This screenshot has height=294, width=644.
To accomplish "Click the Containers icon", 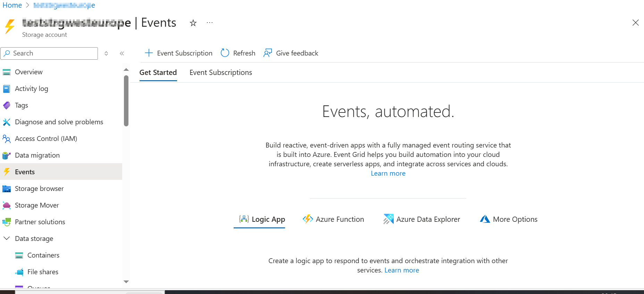I will [x=19, y=255].
